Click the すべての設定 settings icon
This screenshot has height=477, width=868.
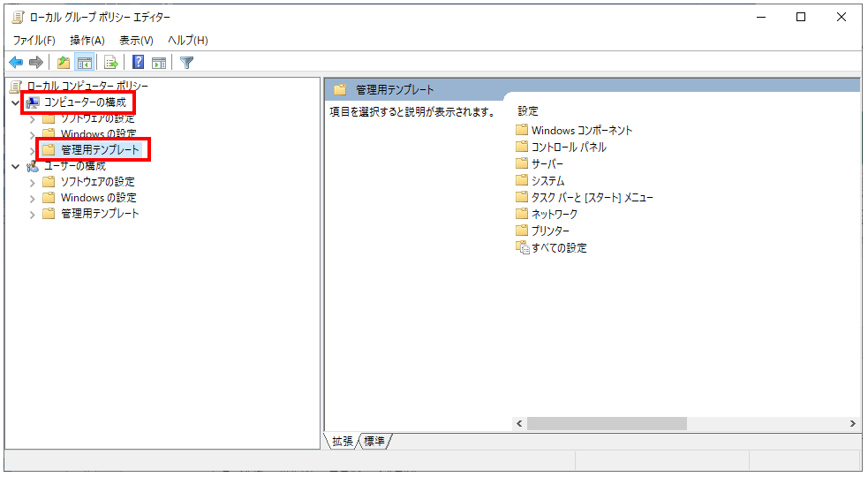click(522, 247)
